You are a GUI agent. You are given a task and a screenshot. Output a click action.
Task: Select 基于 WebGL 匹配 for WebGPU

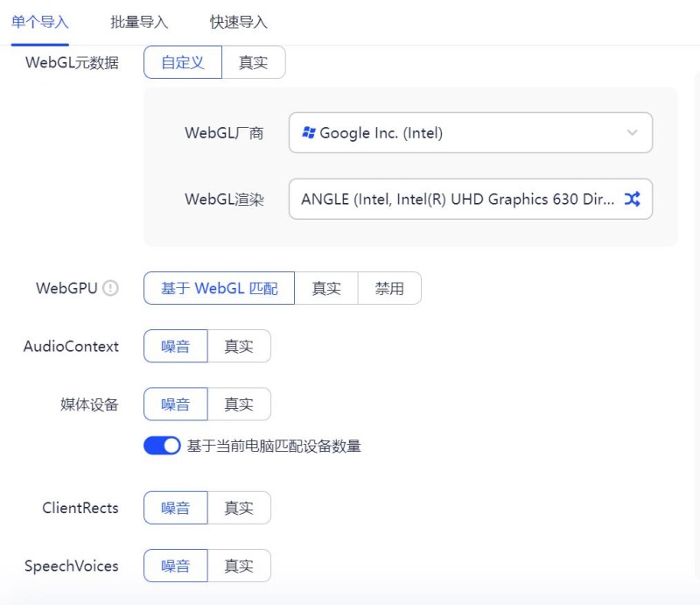pos(220,288)
